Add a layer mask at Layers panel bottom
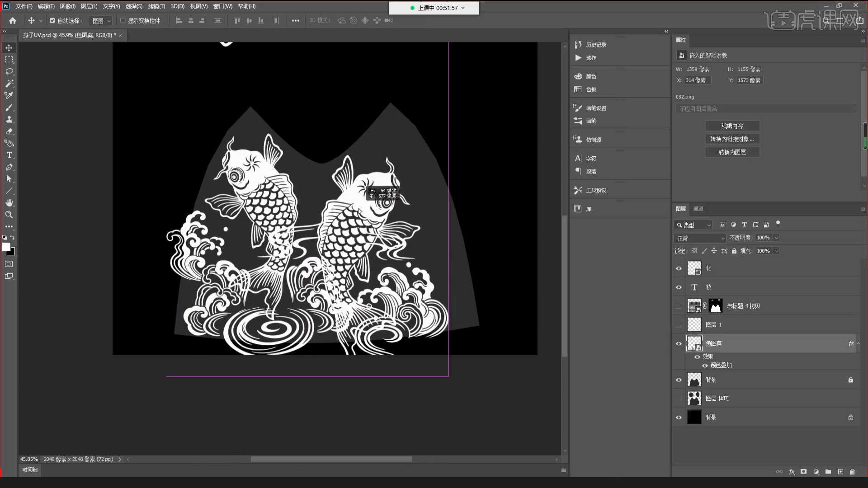This screenshot has height=488, width=868. click(x=803, y=472)
